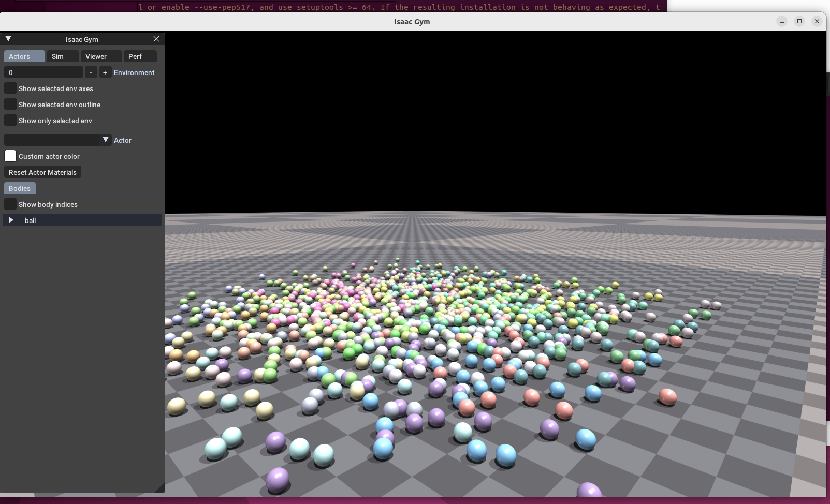The height and width of the screenshot is (504, 830).
Task: Click the Environment index input field
Action: pyautogui.click(x=43, y=72)
